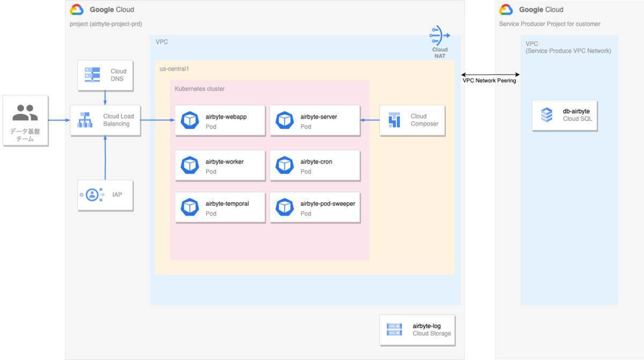Click 'project (airbyte-project-prd)' text

(106, 24)
